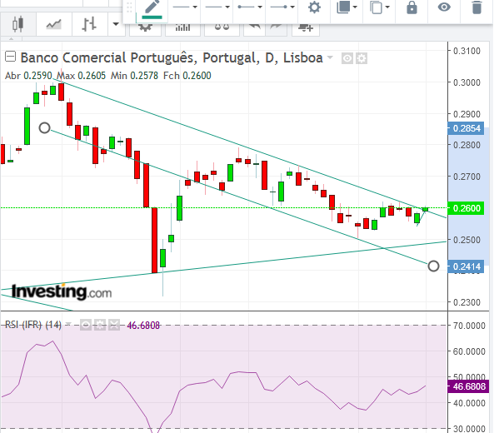Click the blue price label 0.2414
Screen dimensions: 504x433
pyautogui.click(x=467, y=266)
